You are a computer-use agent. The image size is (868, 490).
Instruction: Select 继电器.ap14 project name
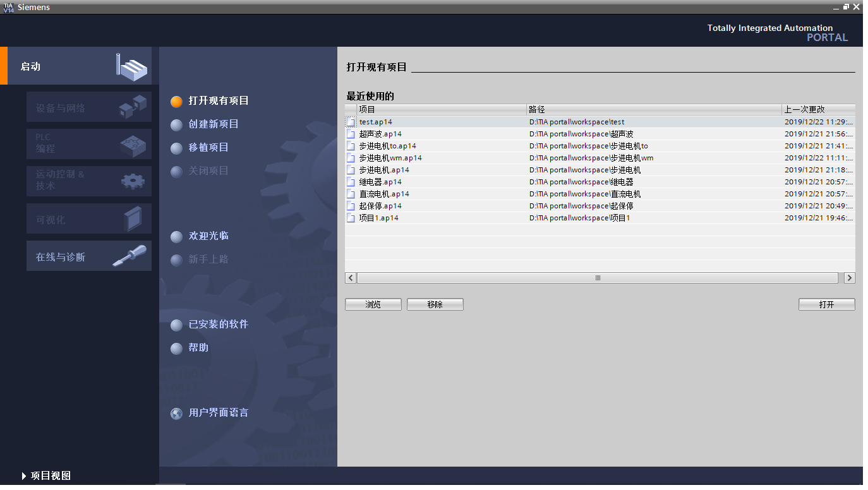coord(380,182)
